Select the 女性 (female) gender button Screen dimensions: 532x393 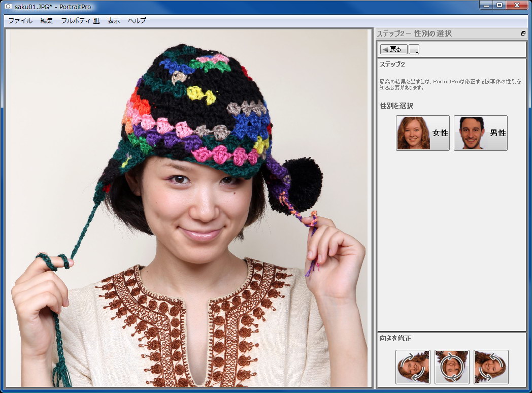coord(423,133)
